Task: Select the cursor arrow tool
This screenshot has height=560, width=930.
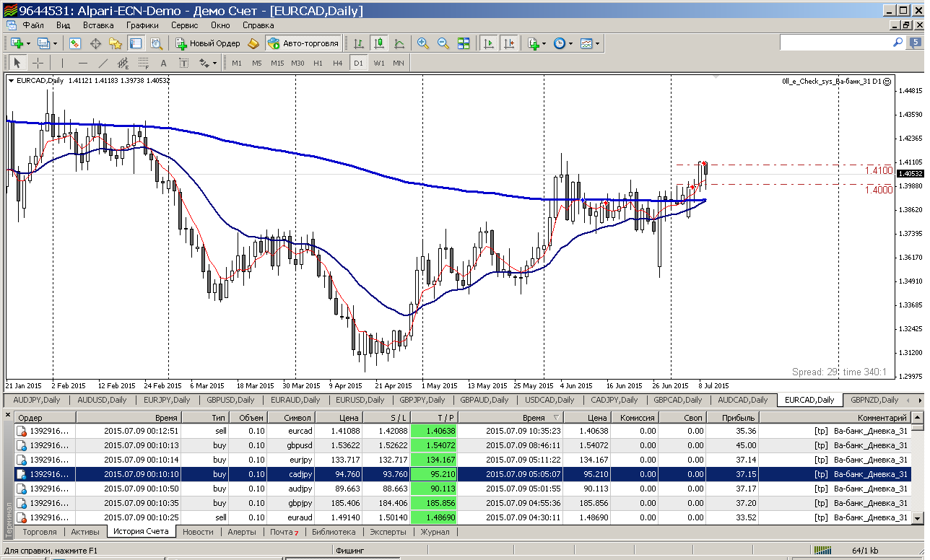Action: click(18, 63)
